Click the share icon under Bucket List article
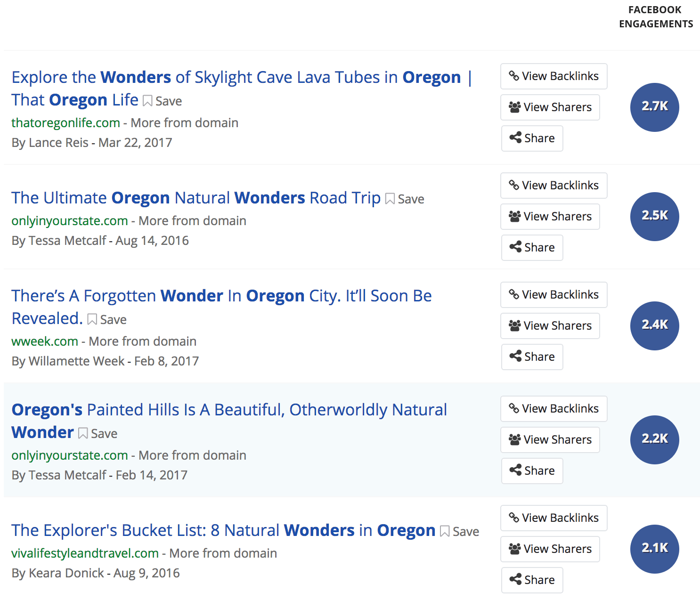The image size is (700, 600). (x=515, y=580)
